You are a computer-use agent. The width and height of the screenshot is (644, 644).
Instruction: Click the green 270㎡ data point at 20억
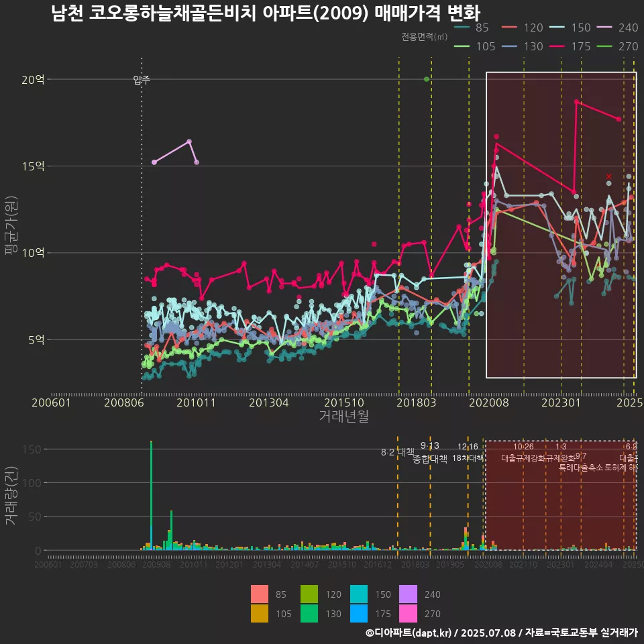(427, 79)
